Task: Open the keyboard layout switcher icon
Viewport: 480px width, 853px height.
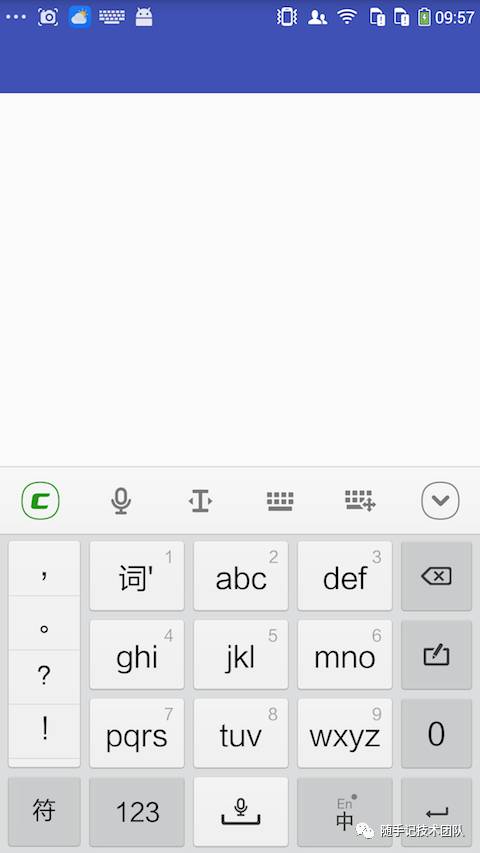Action: pyautogui.click(x=280, y=500)
